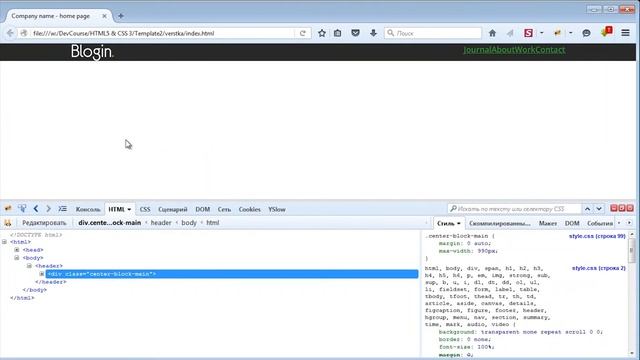Collapse the html node in tree

4,242
